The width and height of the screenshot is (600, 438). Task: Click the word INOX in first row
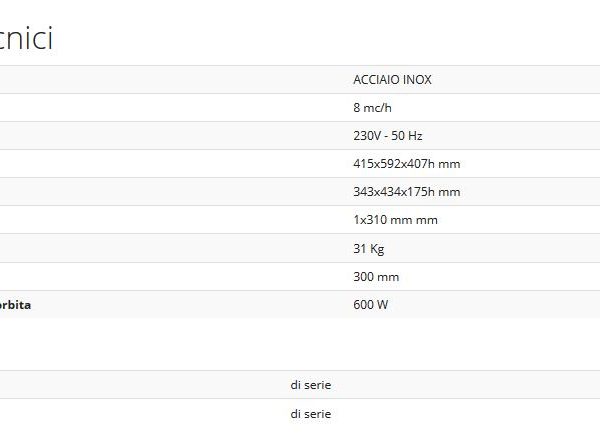417,80
